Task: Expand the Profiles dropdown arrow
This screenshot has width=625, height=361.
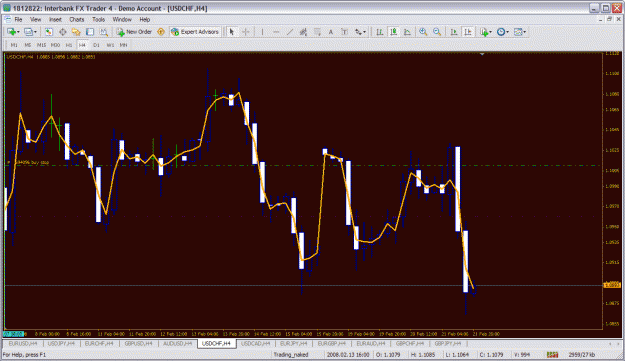Action: 35,32
